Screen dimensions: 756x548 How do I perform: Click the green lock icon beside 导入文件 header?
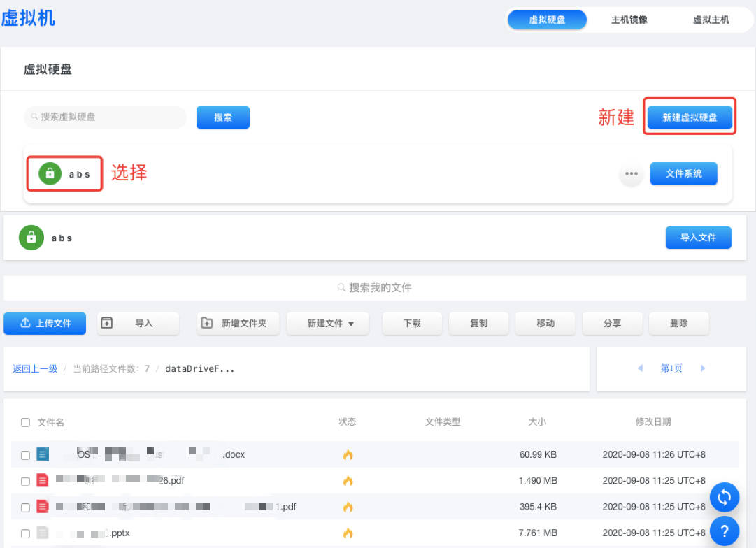(x=31, y=238)
